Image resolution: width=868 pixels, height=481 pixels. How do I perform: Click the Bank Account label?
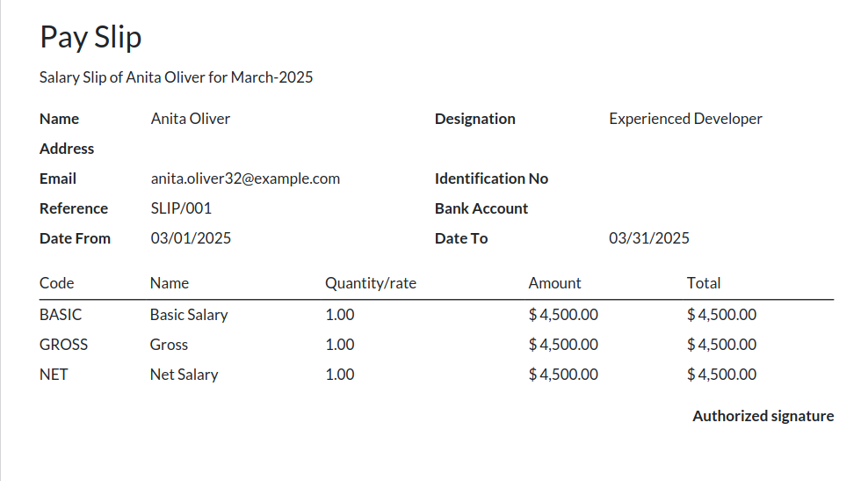[481, 208]
